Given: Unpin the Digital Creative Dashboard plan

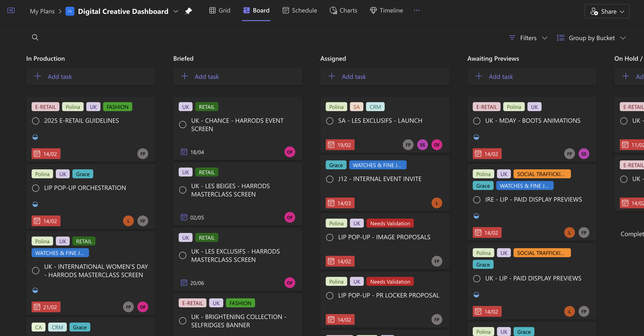Looking at the screenshot, I should (x=189, y=11).
